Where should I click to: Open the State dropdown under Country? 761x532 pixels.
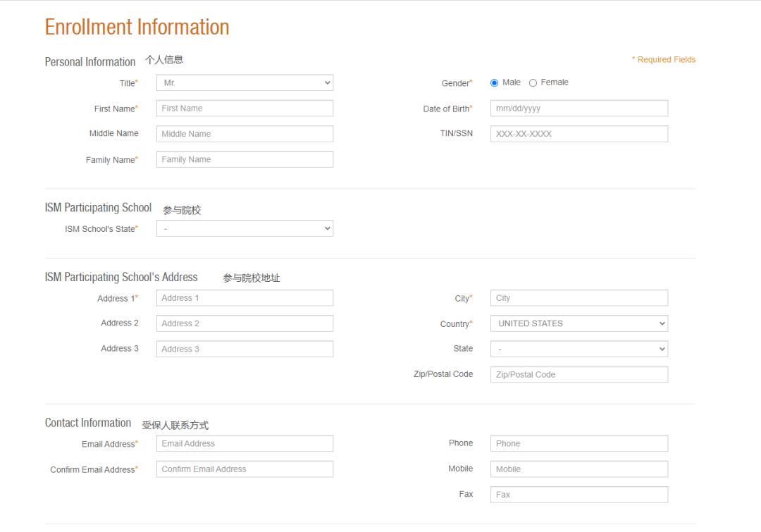point(579,349)
